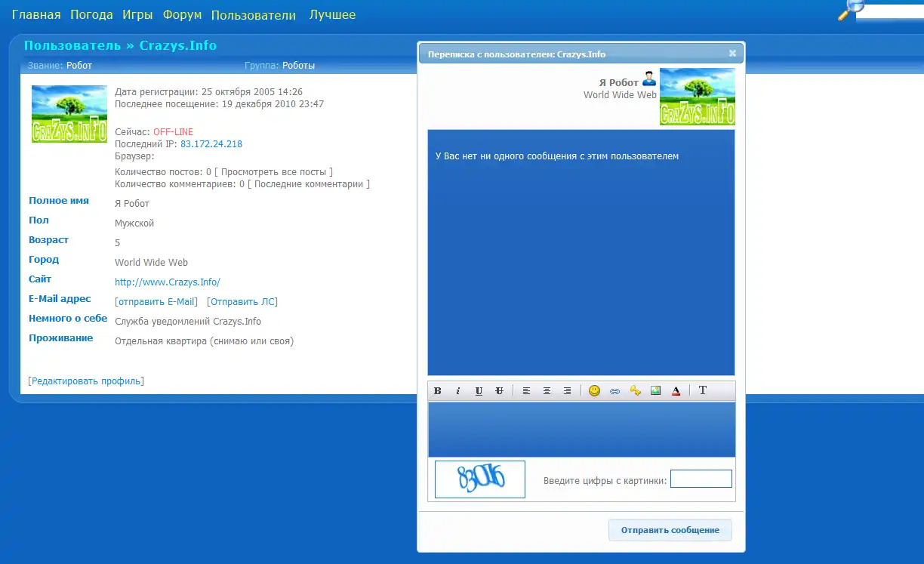Open the smiley emoticon picker
924x564 pixels.
coord(594,391)
